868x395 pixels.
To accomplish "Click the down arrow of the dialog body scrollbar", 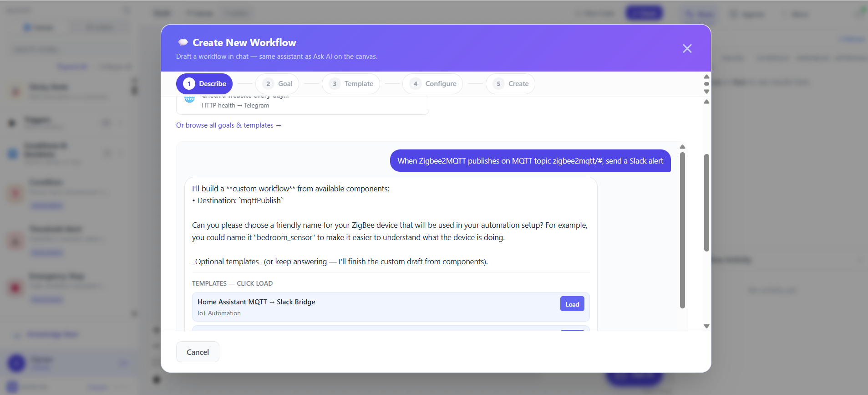I will click(706, 326).
